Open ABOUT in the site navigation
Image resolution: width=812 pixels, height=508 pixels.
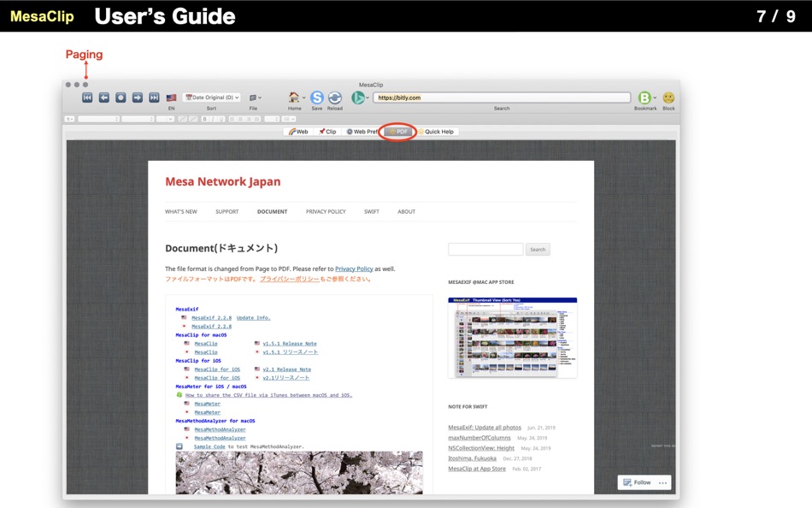[x=406, y=211]
